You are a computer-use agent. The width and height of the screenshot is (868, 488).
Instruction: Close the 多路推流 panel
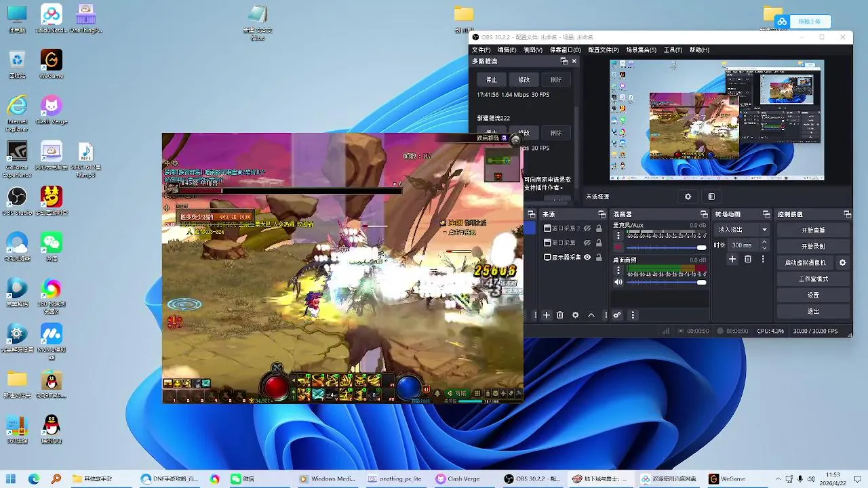pyautogui.click(x=574, y=61)
